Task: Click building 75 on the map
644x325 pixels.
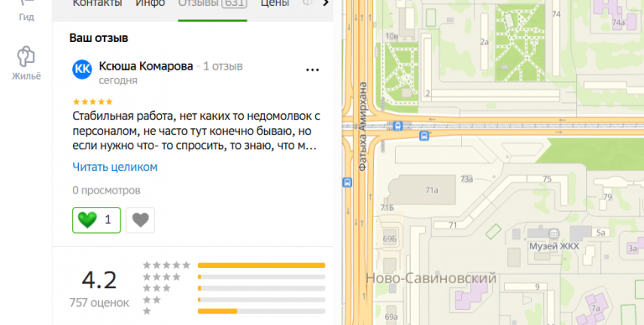Action: (547, 179)
